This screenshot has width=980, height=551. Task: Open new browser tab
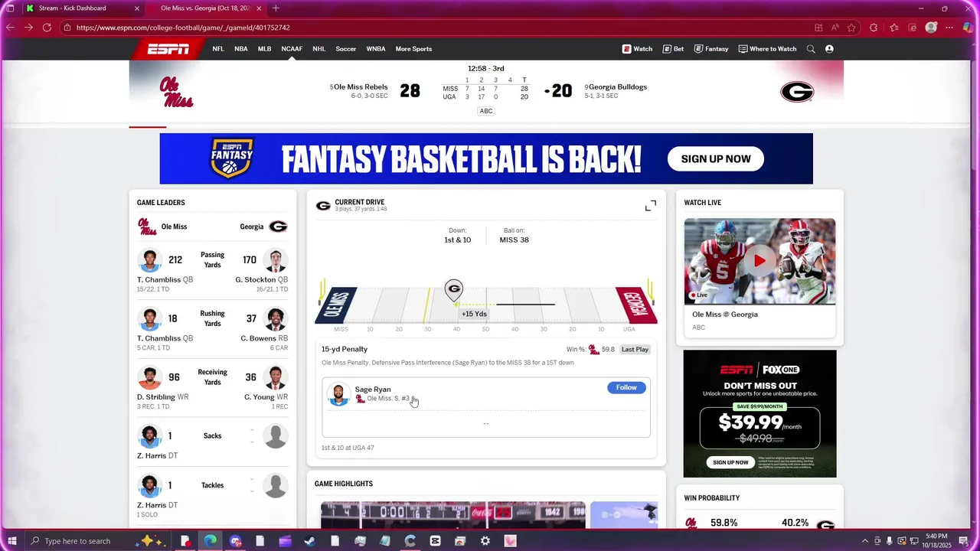pyautogui.click(x=276, y=8)
